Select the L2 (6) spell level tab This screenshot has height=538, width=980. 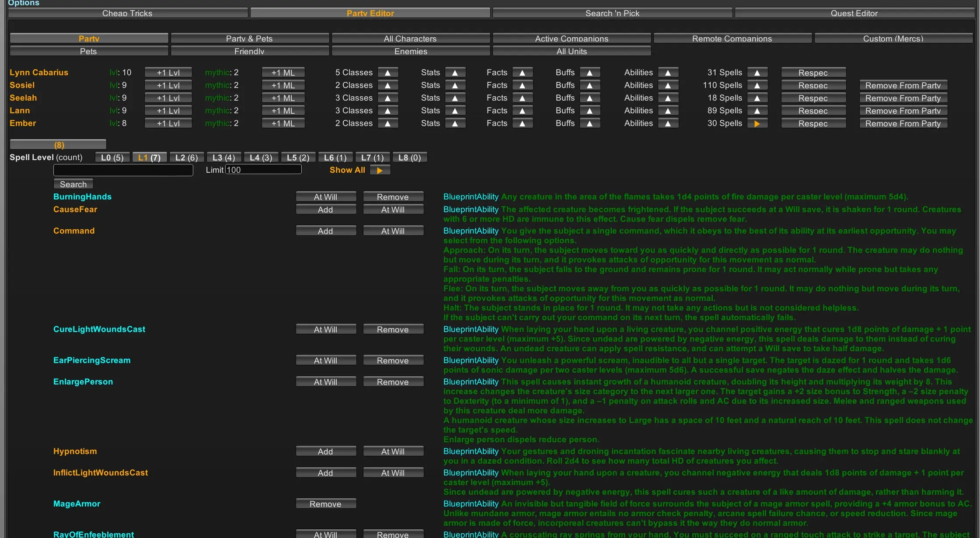[x=186, y=158]
